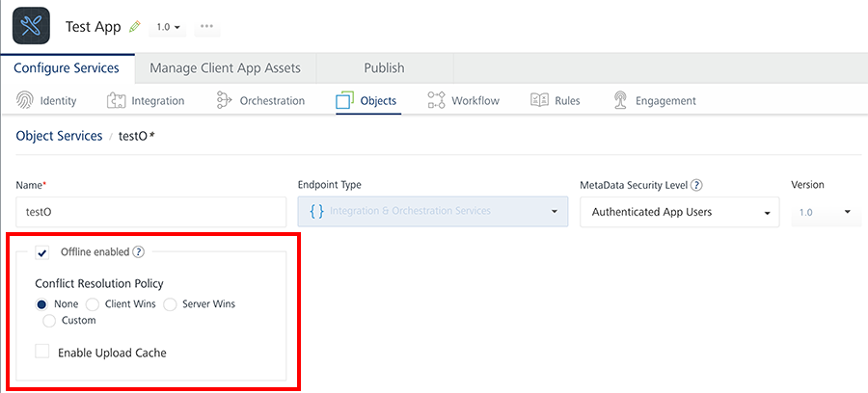Image resolution: width=868 pixels, height=393 pixels.
Task: Open the app version 1.0 dropdown
Action: [169, 27]
